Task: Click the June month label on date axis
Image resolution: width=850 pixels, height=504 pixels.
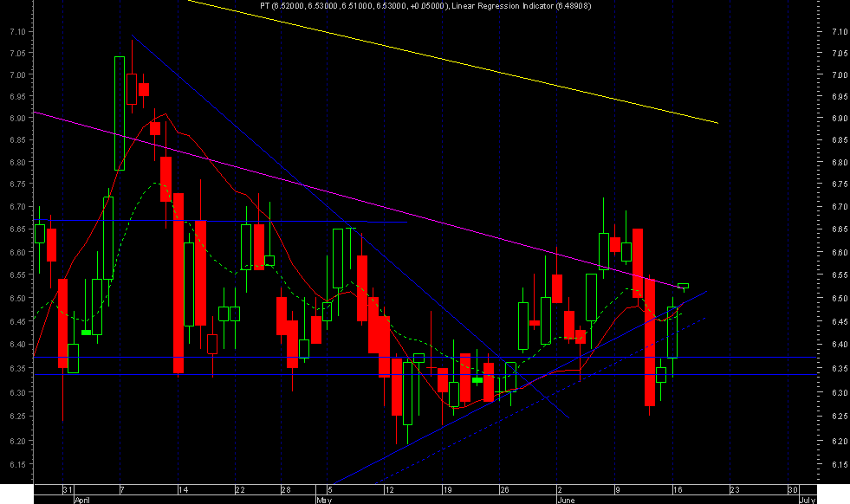Action: click(x=567, y=500)
